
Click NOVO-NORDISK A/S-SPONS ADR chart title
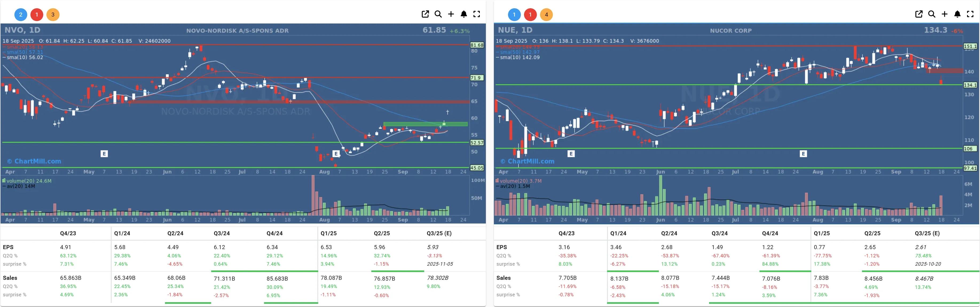pyautogui.click(x=237, y=31)
